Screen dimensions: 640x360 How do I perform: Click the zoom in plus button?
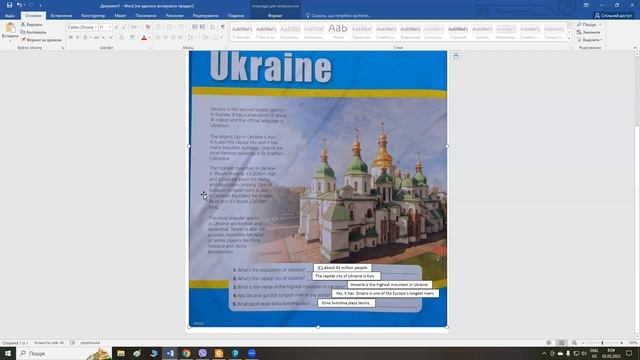click(x=621, y=343)
